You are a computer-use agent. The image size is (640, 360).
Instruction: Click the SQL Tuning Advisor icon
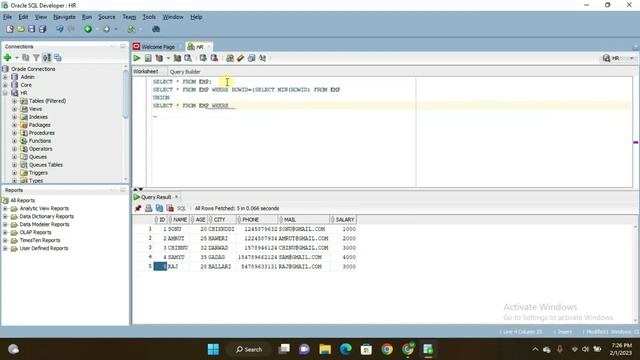click(188, 58)
